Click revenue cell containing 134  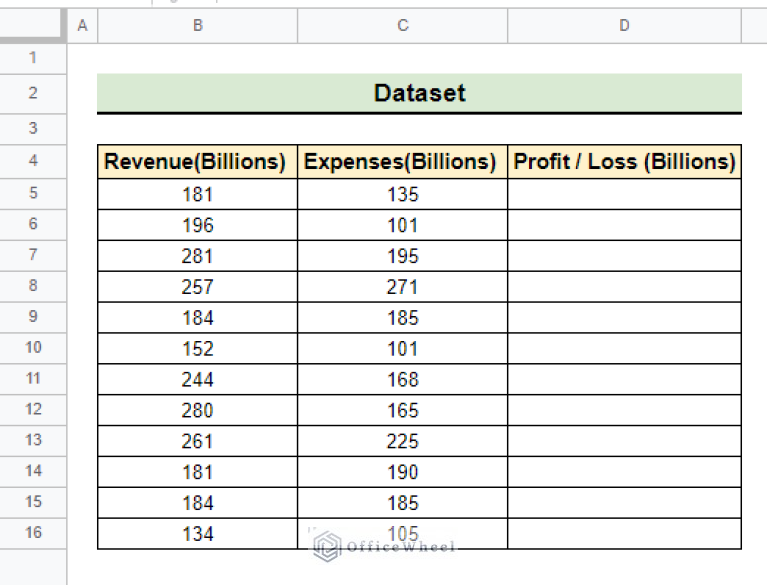coord(197,533)
